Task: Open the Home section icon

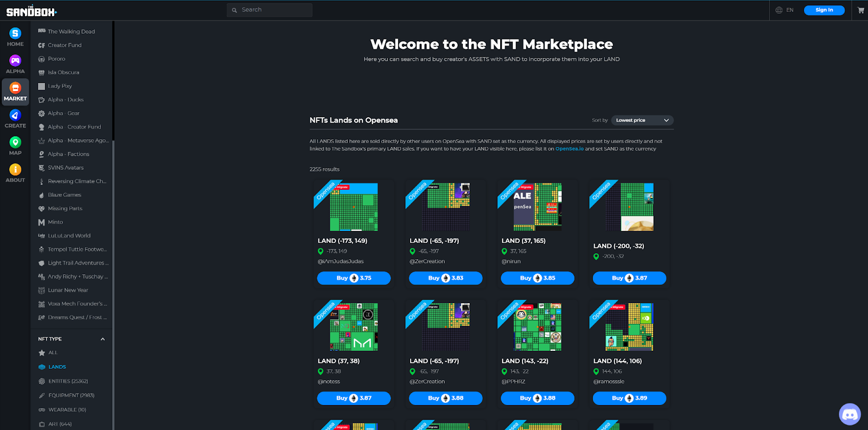Action: (x=15, y=34)
